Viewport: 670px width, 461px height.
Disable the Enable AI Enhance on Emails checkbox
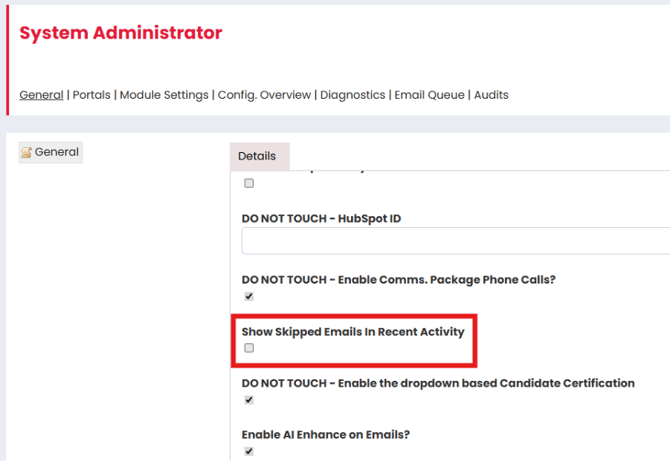[x=249, y=451]
